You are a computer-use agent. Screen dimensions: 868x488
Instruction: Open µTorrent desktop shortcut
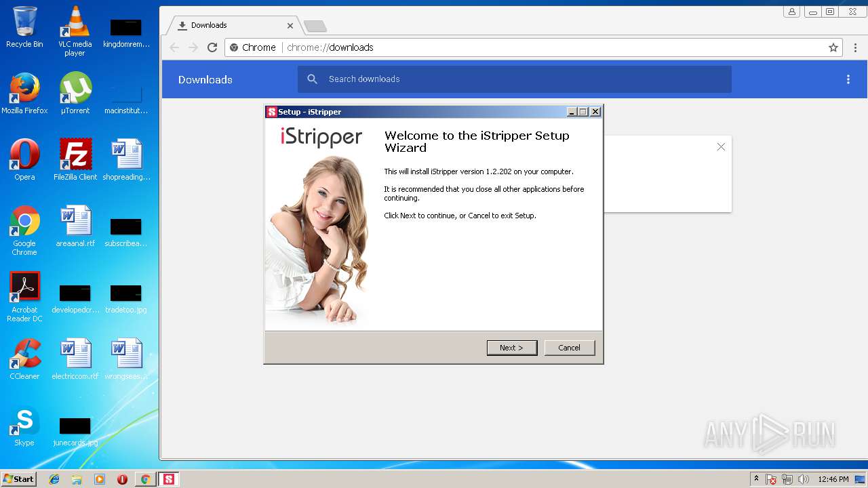pyautogui.click(x=75, y=94)
